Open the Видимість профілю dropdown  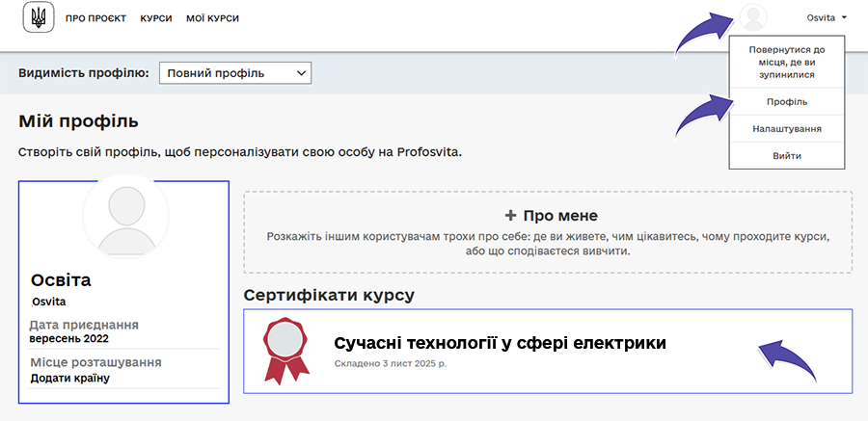tap(235, 73)
